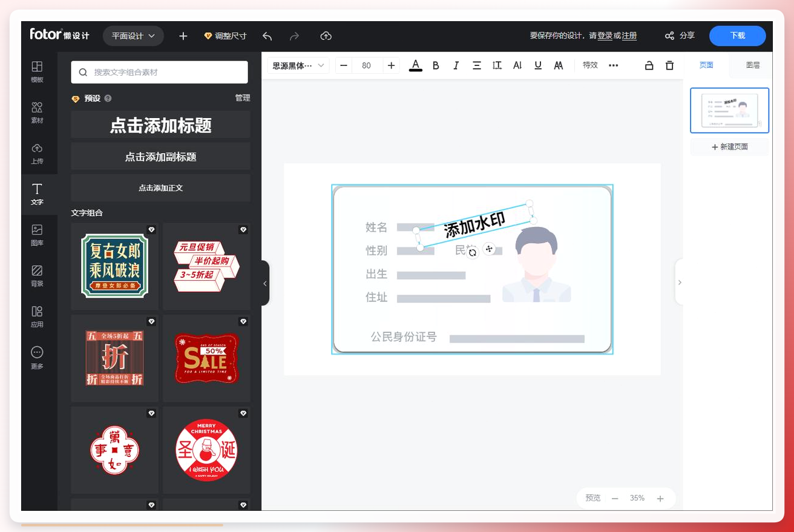Open text alignment options
The image size is (794, 532).
[477, 65]
